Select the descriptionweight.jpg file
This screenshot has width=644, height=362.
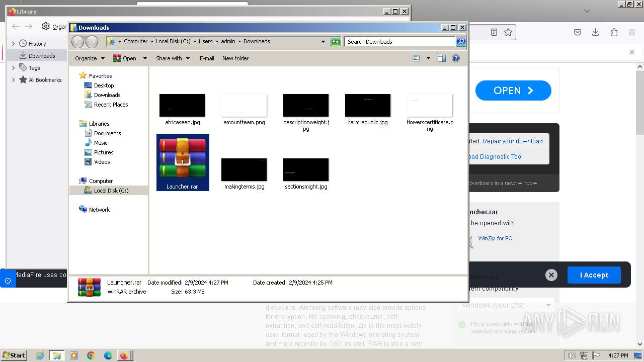coord(306,113)
